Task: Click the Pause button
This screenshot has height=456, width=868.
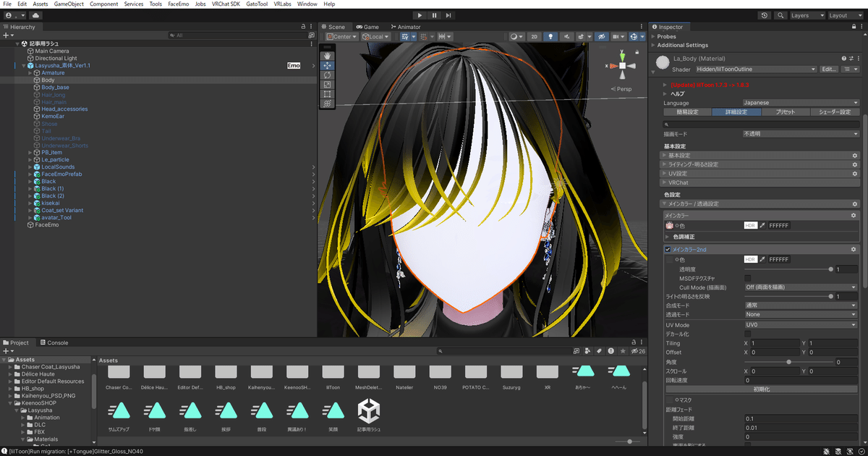Action: point(434,15)
